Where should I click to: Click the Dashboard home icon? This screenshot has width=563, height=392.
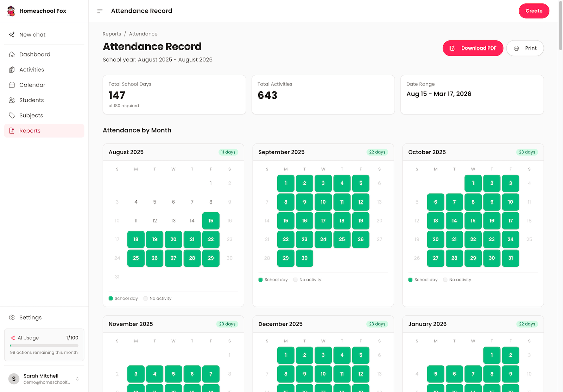[x=12, y=54]
